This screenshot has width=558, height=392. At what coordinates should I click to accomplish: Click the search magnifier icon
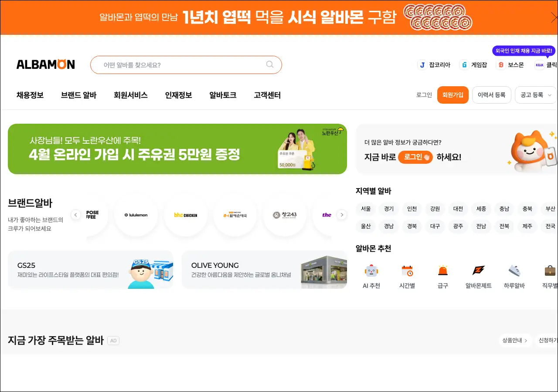coord(270,64)
